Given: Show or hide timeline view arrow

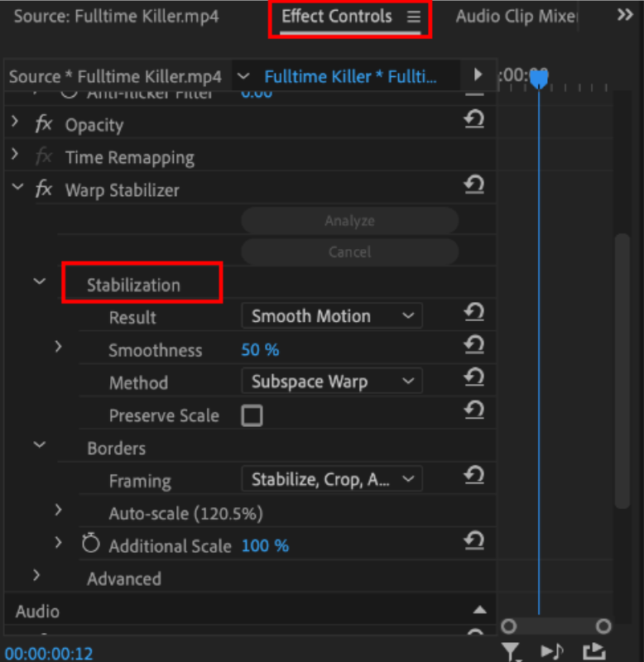Looking at the screenshot, I should (478, 74).
